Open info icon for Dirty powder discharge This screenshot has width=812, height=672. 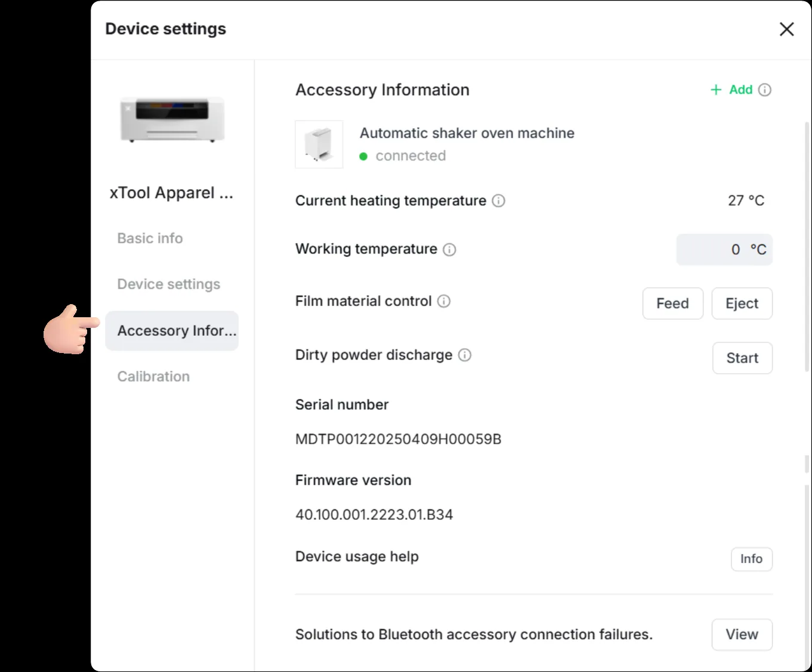tap(465, 355)
